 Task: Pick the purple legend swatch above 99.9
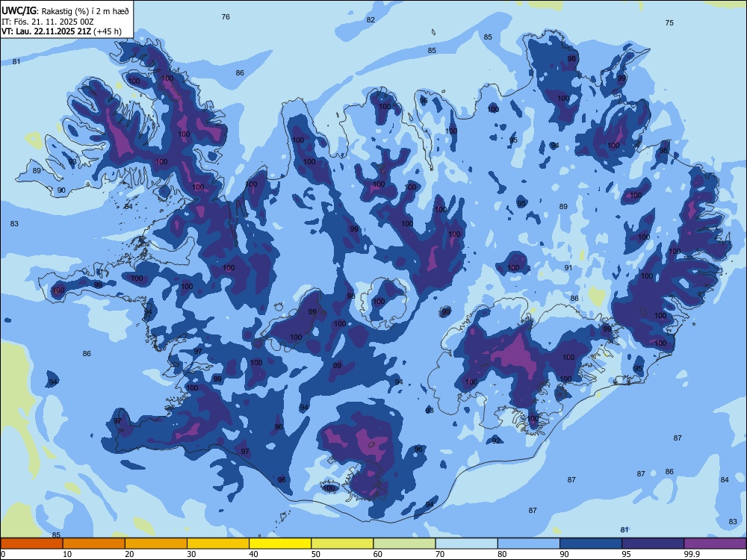tap(715, 544)
